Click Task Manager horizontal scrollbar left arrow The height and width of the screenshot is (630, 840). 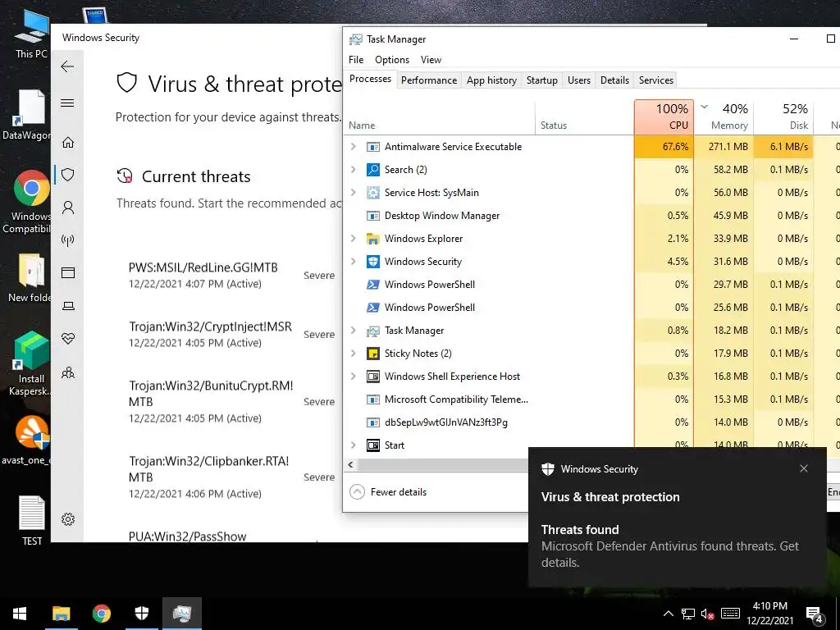[350, 465]
